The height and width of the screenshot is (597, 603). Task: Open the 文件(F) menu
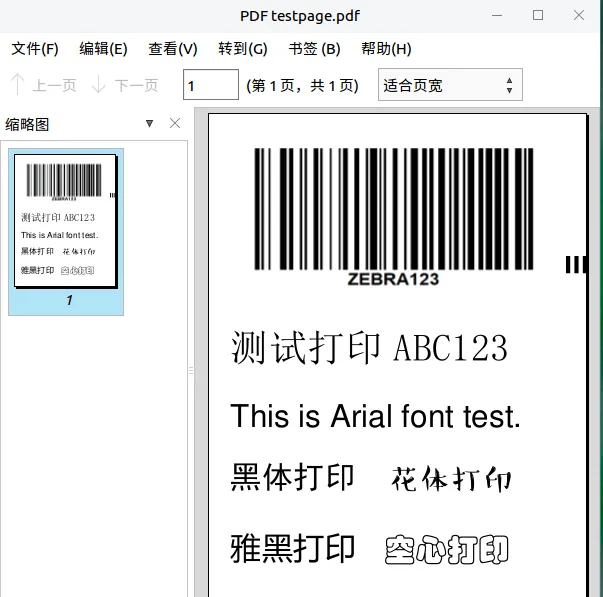35,48
